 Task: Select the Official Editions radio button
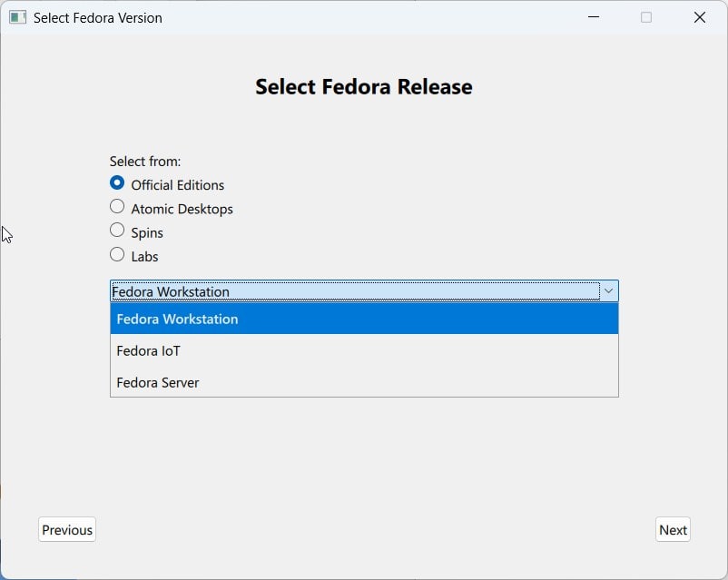(117, 183)
